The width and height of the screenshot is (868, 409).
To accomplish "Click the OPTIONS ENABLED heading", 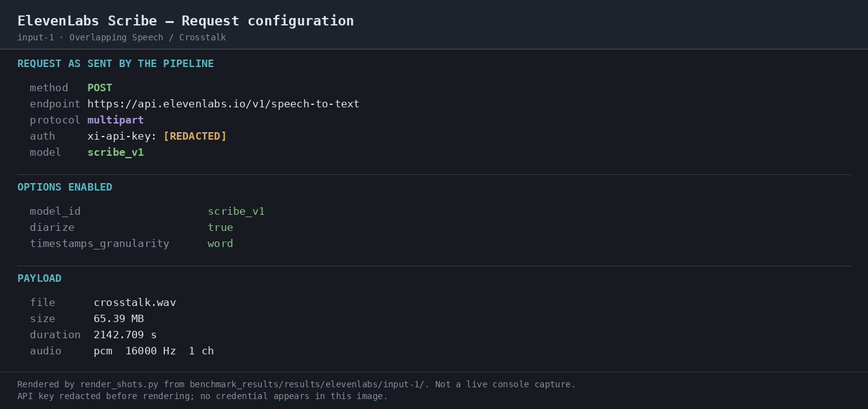I will tap(64, 187).
